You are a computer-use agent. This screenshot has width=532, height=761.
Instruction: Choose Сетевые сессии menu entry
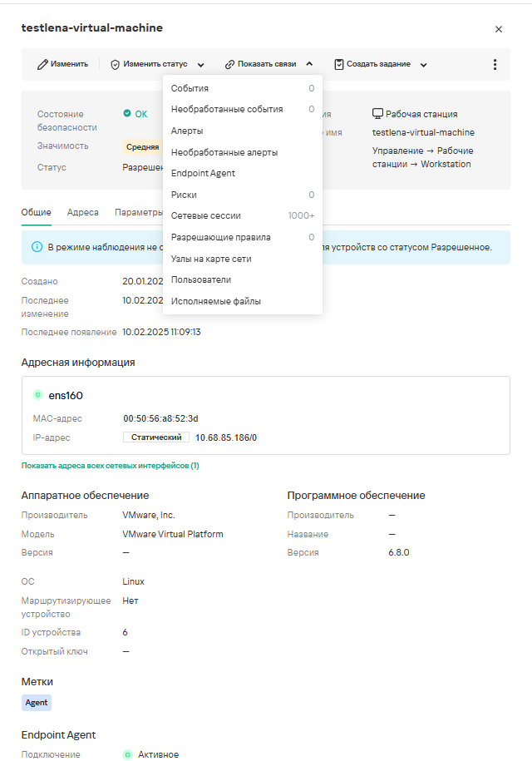[x=205, y=215]
